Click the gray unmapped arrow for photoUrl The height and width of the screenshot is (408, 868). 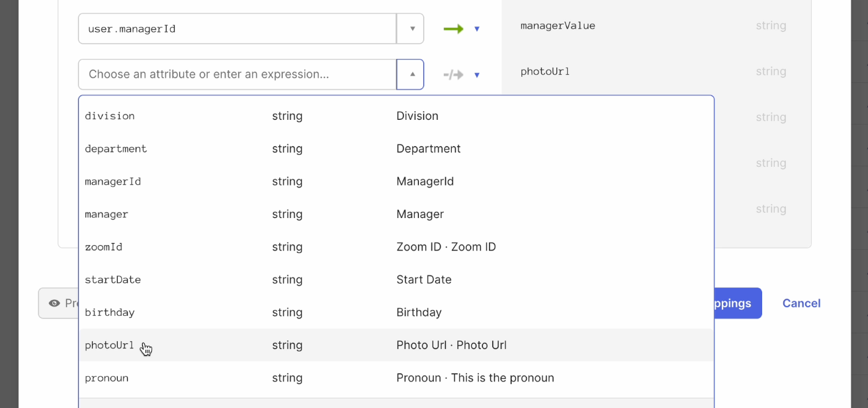point(453,75)
